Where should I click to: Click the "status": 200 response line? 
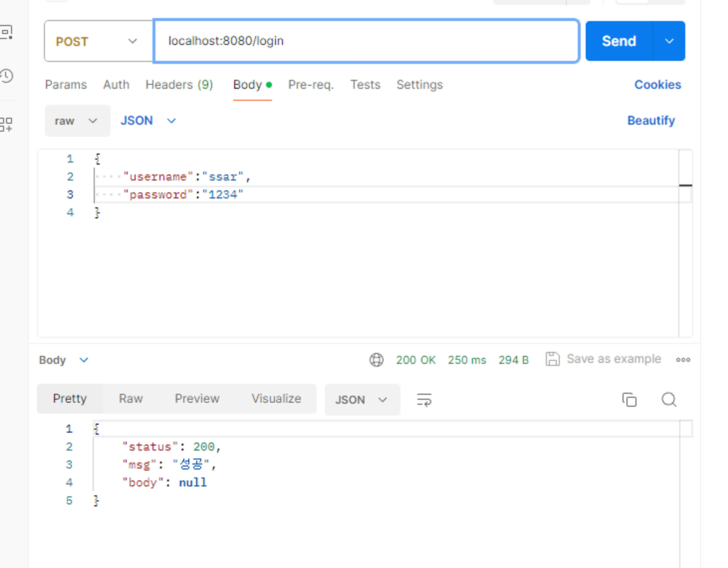coord(171,447)
